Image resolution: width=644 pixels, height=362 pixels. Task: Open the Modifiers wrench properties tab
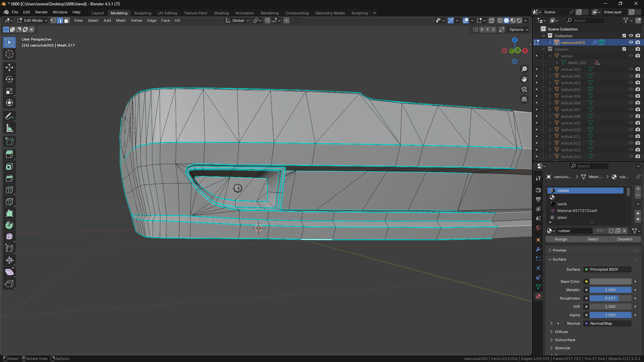tap(538, 249)
